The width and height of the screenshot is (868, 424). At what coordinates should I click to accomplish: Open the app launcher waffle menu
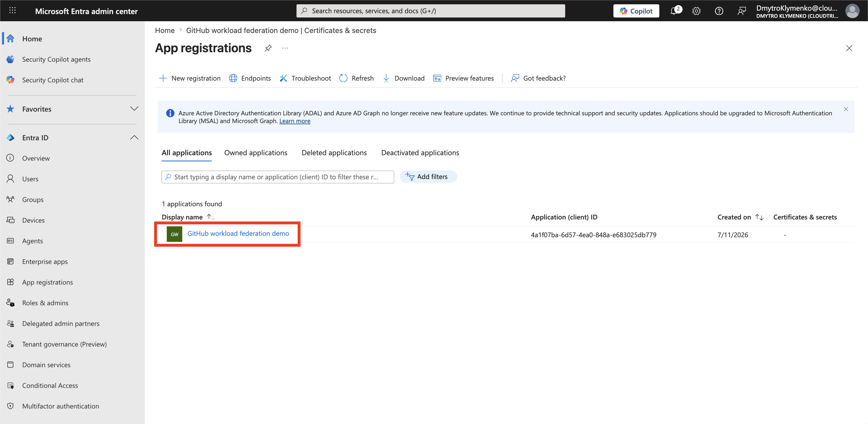(x=12, y=11)
